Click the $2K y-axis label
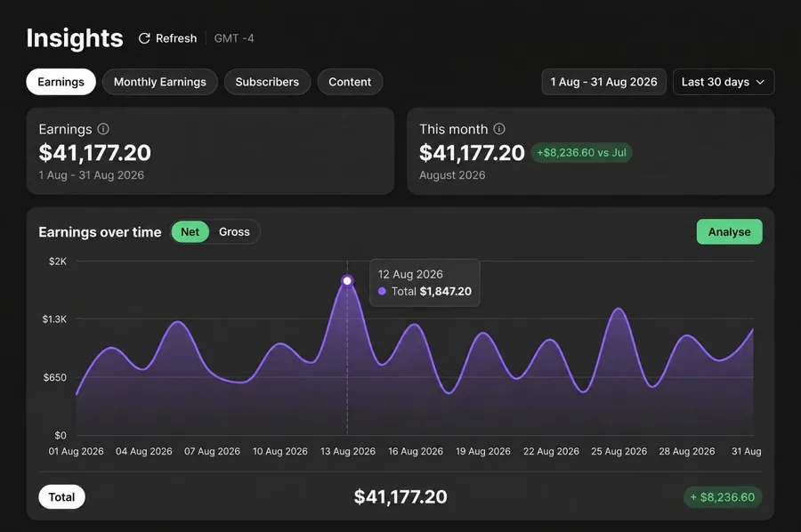The height and width of the screenshot is (532, 801). pos(58,262)
